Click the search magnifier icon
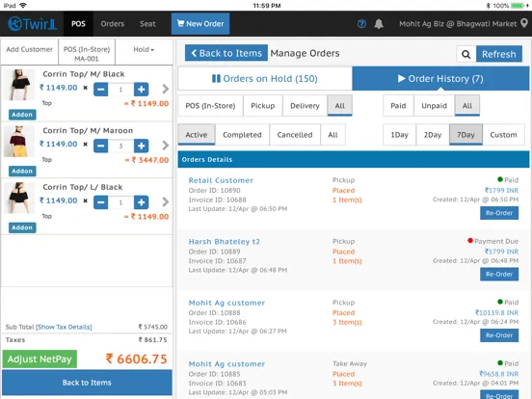Viewport: 532px width, 399px height. click(466, 54)
